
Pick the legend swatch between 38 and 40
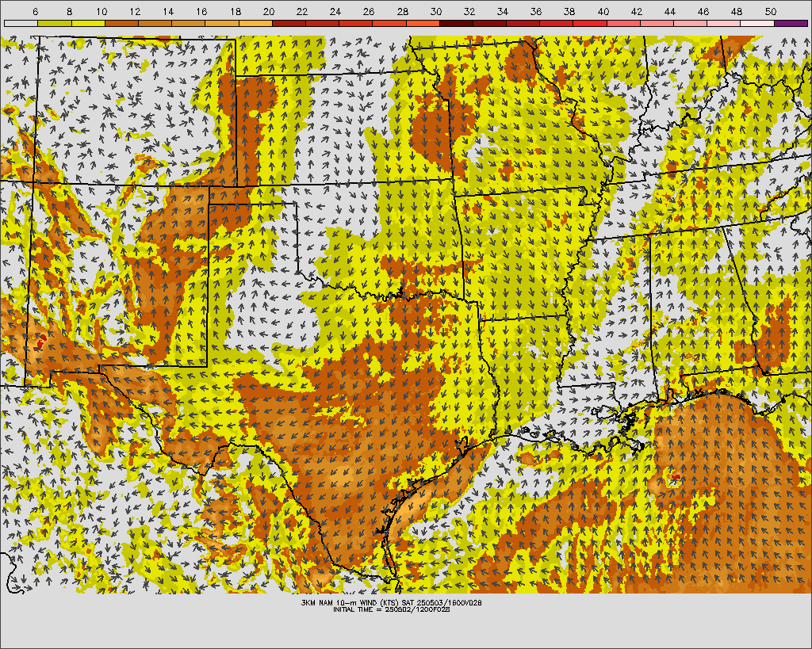coord(590,23)
